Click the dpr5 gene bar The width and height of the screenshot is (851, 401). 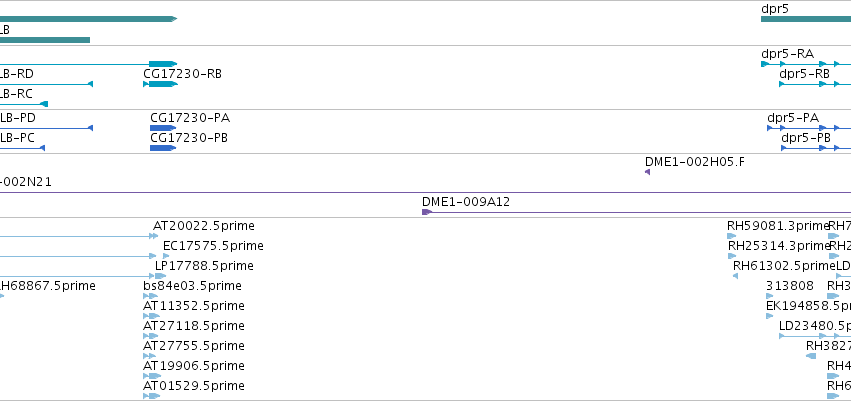coord(806,19)
